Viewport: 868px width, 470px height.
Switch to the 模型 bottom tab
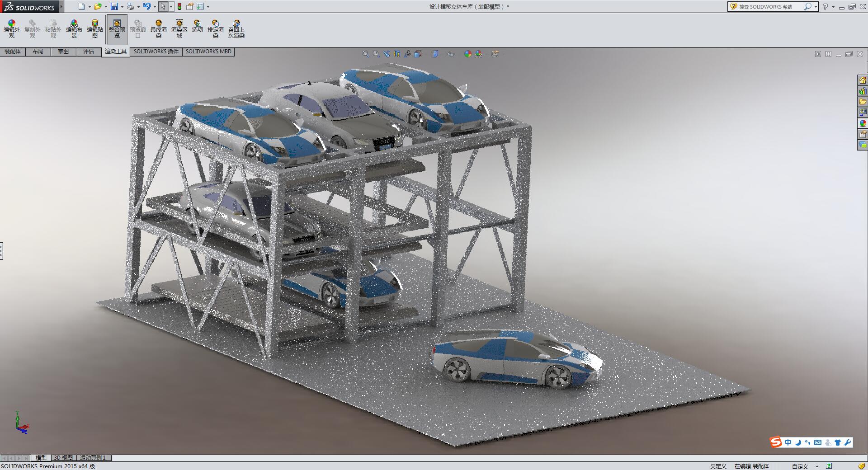point(41,458)
